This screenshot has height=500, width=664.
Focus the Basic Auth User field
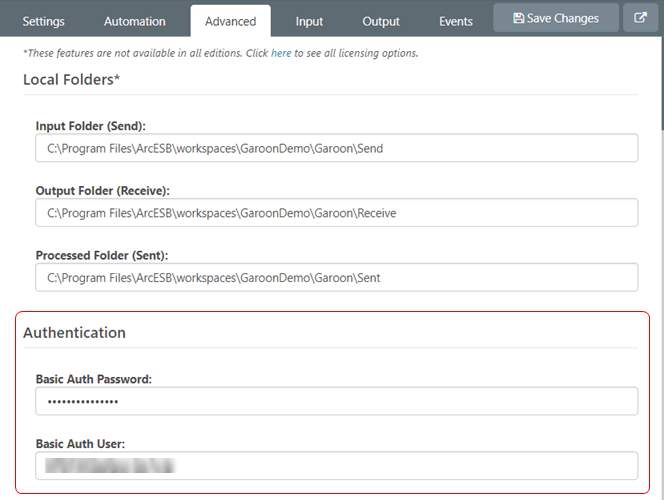[x=336, y=465]
